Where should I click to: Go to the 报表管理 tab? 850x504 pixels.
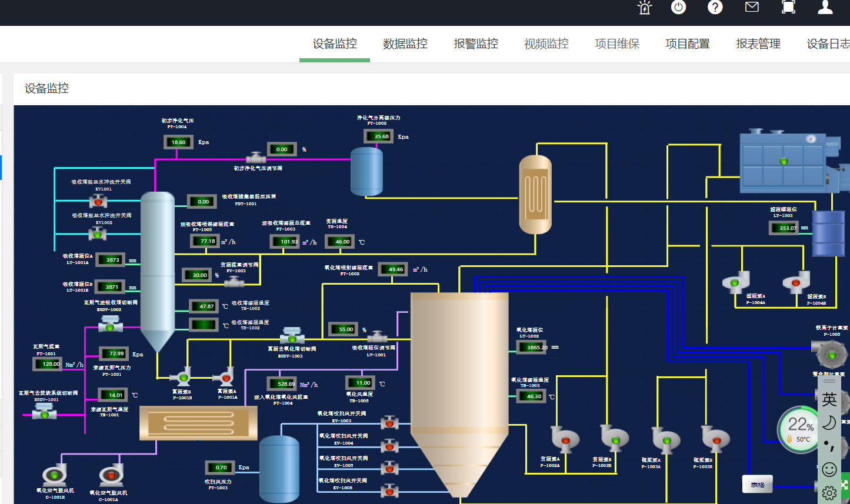click(x=758, y=44)
